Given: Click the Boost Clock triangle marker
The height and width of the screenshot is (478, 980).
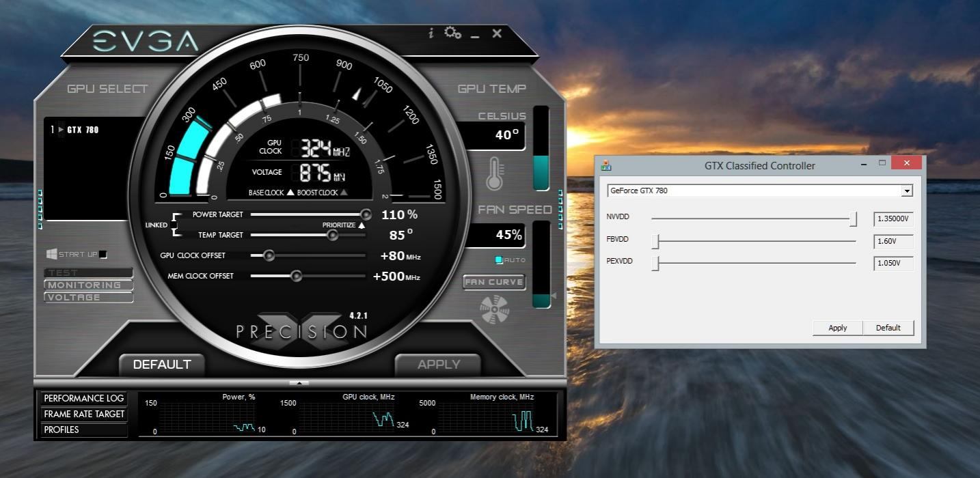Looking at the screenshot, I should tap(344, 193).
